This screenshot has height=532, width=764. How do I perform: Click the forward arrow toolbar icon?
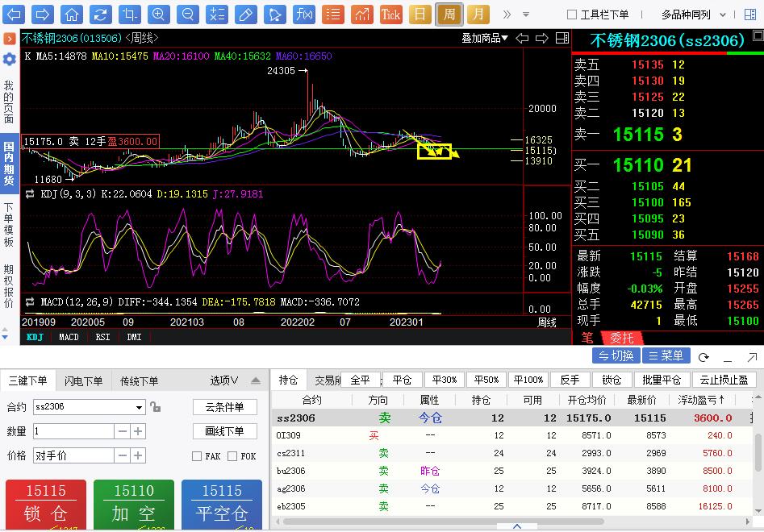point(43,15)
